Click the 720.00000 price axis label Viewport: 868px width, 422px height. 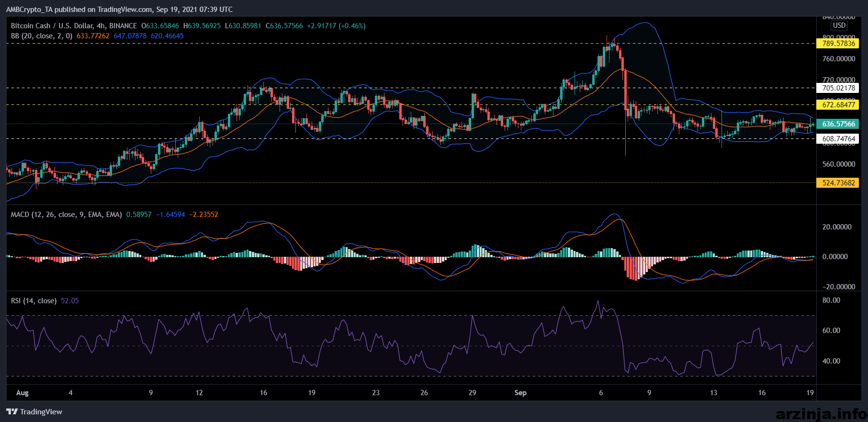pyautogui.click(x=839, y=80)
